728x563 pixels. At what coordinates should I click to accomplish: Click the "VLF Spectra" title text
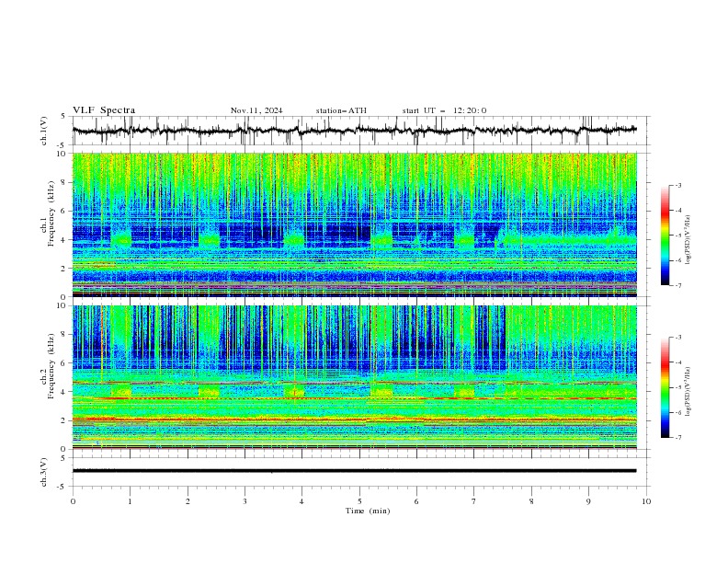coord(104,110)
